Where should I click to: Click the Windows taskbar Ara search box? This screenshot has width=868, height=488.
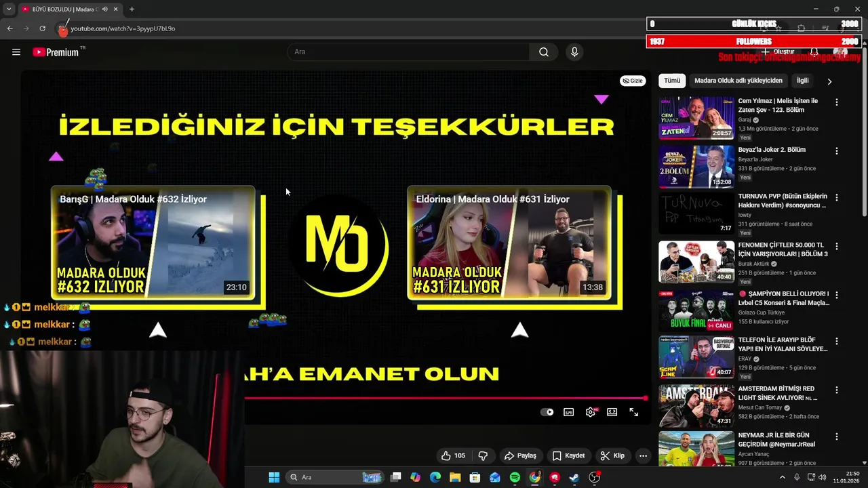[334, 477]
